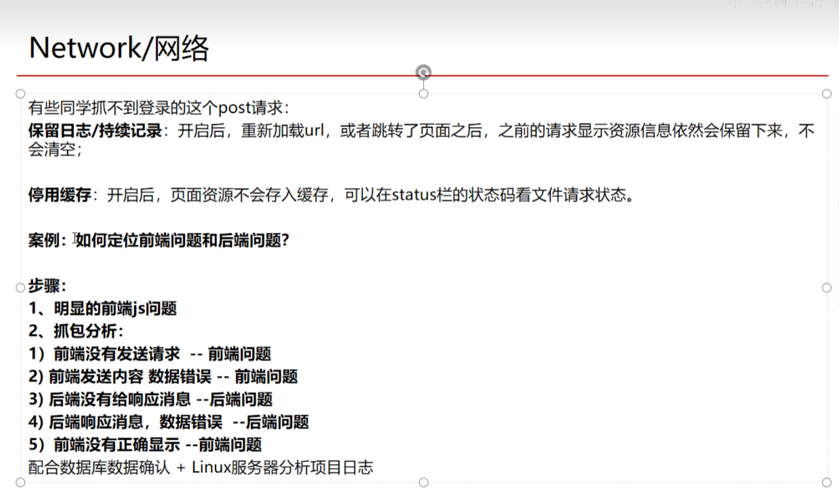The image size is (839, 504).
Task: Click the top-left resize handle of text box
Action: (20, 93)
